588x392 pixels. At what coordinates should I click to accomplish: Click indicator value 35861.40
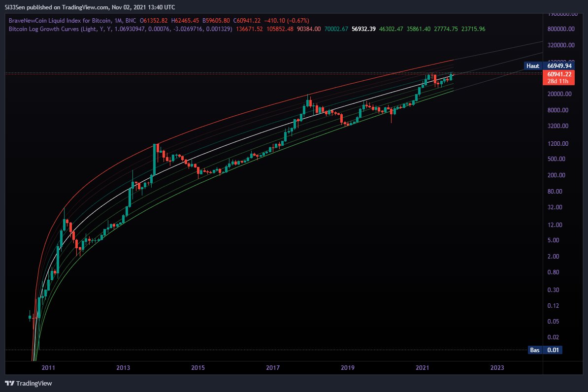point(419,29)
